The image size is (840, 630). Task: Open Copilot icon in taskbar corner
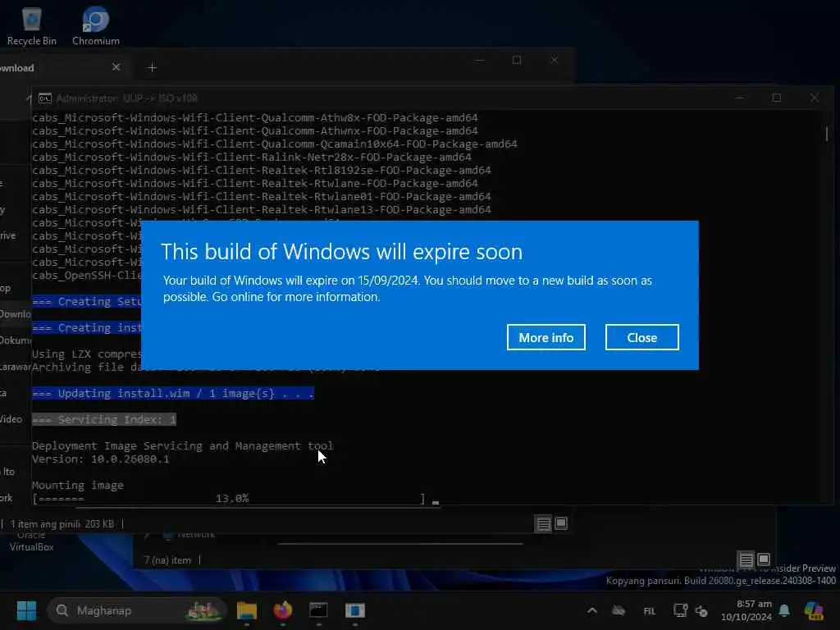[814, 610]
